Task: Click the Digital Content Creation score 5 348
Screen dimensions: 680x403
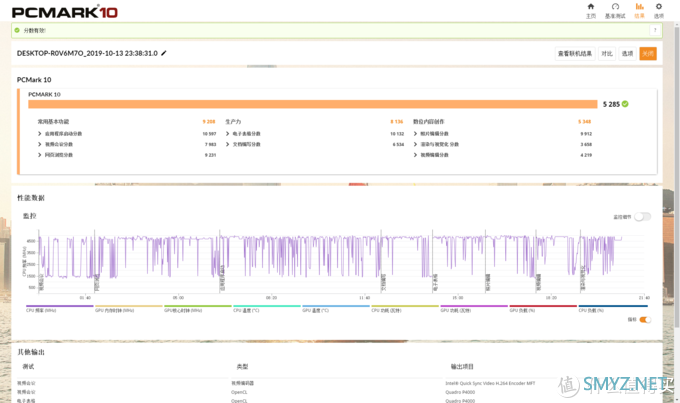Action: [584, 122]
